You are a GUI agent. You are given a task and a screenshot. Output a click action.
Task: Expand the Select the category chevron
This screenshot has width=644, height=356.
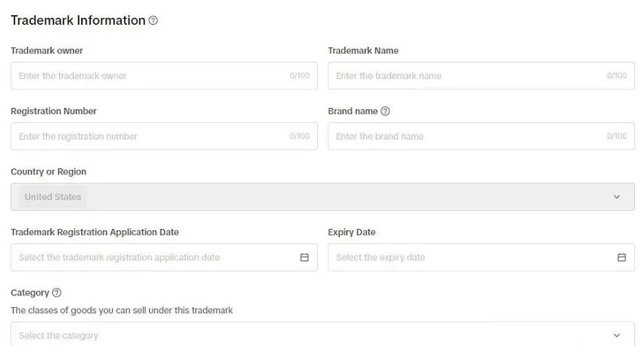pyautogui.click(x=616, y=335)
